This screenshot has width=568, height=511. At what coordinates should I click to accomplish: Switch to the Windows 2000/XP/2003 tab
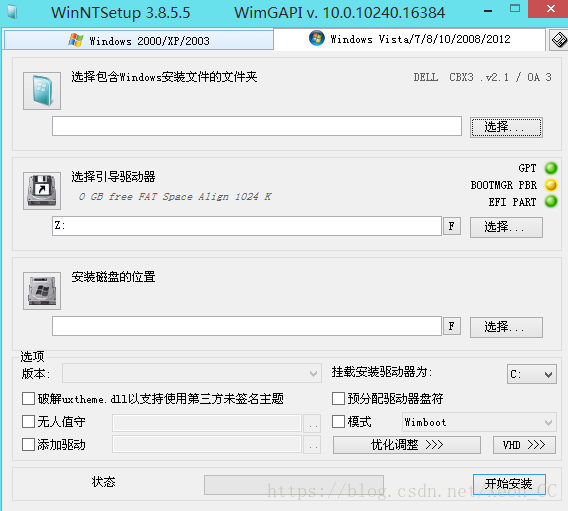[139, 41]
